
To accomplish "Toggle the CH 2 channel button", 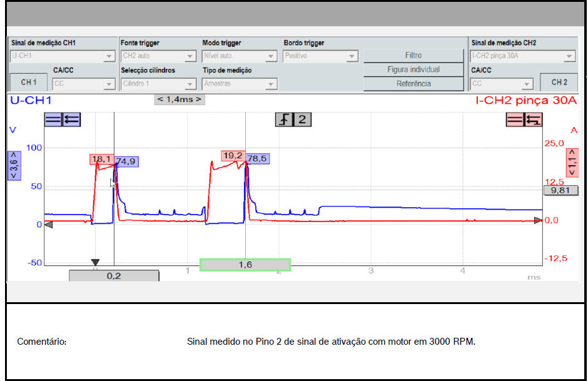I will 559,82.
